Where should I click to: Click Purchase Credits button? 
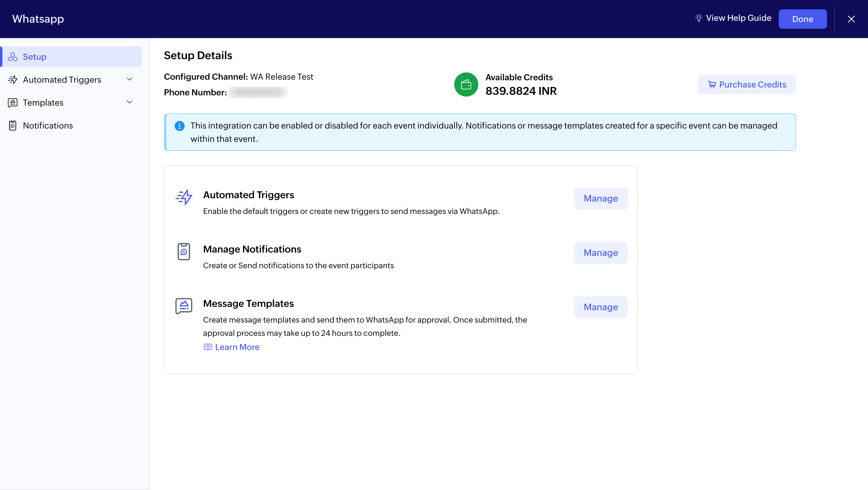[x=746, y=84]
